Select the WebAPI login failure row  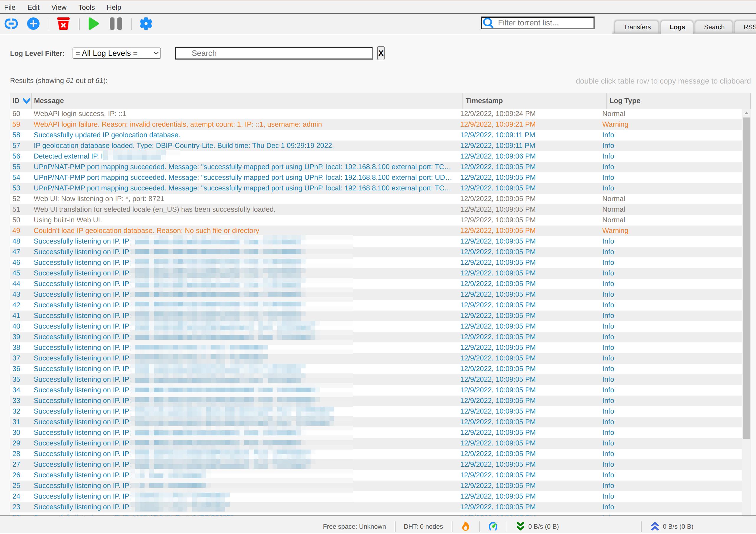(x=178, y=124)
